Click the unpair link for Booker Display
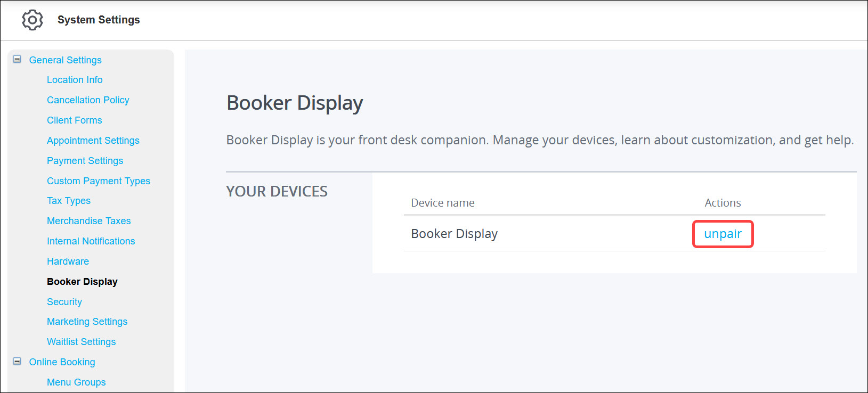The image size is (868, 393). [x=723, y=233]
